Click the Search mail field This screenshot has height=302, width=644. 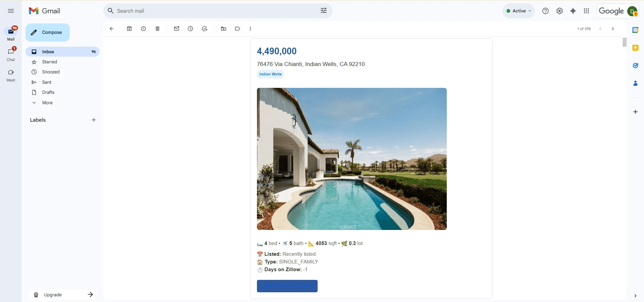(215, 11)
